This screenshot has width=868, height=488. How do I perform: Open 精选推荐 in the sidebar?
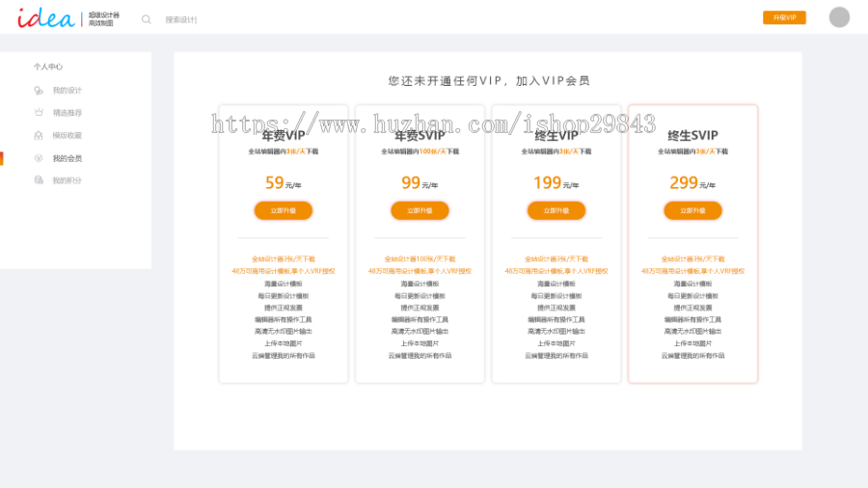coord(67,113)
